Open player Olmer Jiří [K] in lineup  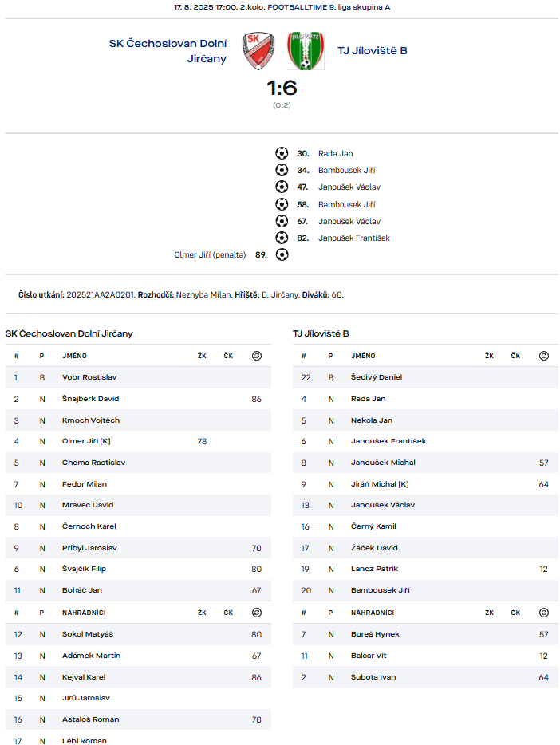coord(86,441)
